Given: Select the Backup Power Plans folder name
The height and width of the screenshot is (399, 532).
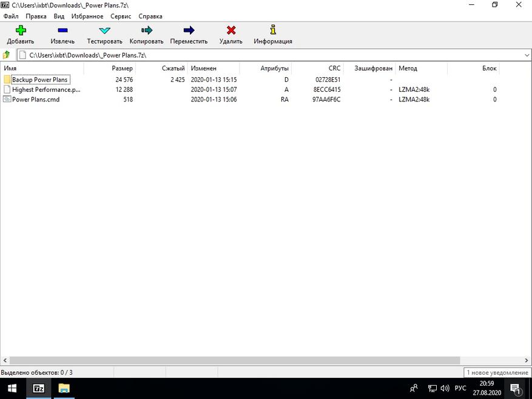Looking at the screenshot, I should (41, 80).
